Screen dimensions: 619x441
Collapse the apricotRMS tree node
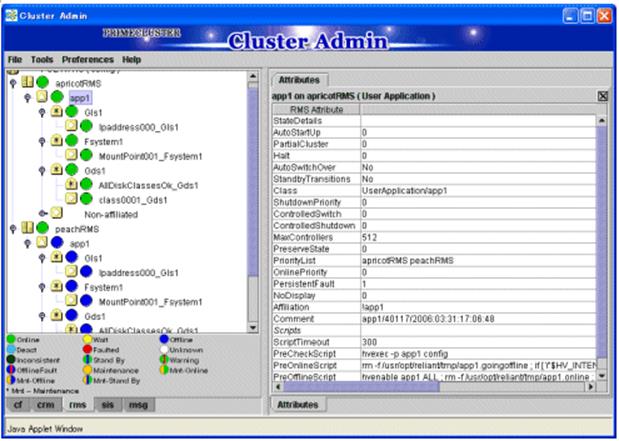point(13,83)
